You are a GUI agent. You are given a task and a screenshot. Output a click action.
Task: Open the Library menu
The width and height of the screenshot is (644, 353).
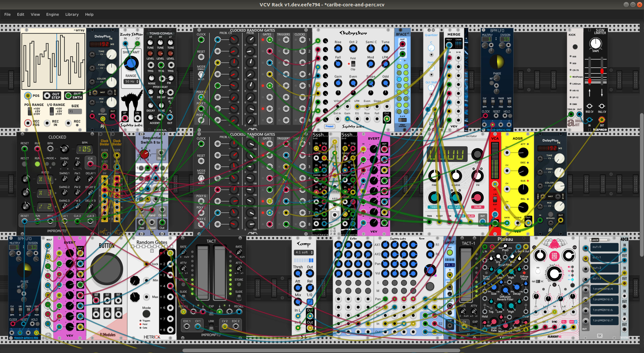click(x=72, y=14)
